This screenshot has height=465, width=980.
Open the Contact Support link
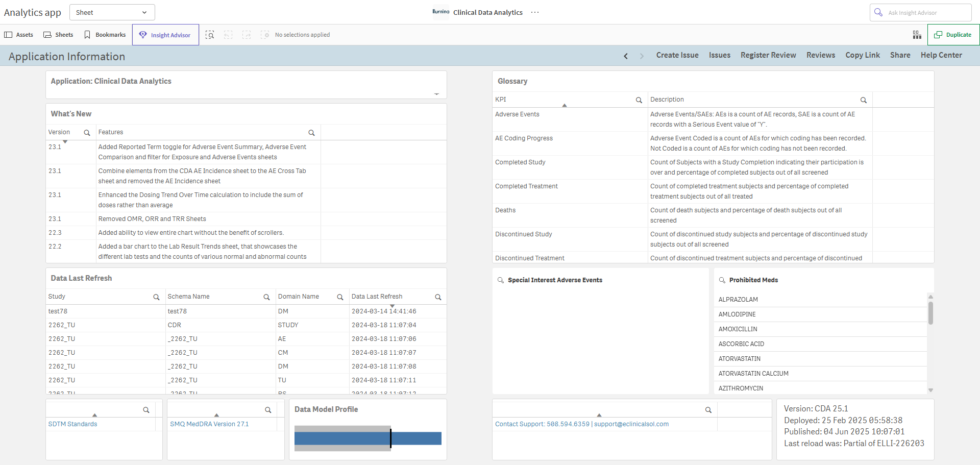582,424
